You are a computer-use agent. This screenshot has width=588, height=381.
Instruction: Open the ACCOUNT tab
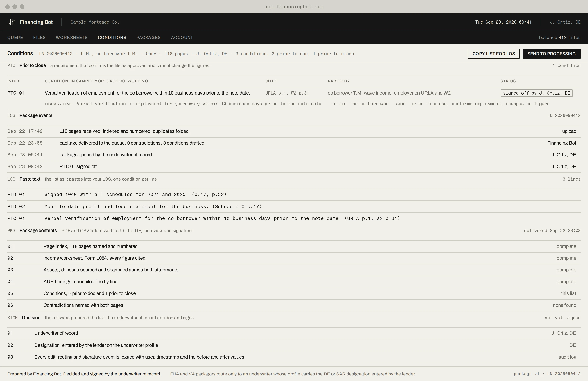click(182, 37)
